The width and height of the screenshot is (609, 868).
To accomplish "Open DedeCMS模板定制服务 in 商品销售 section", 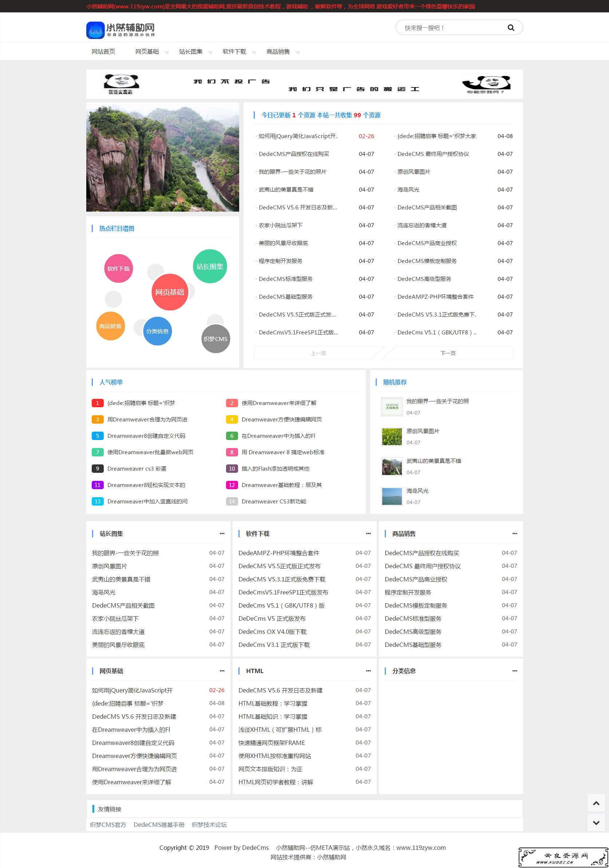I will [416, 605].
